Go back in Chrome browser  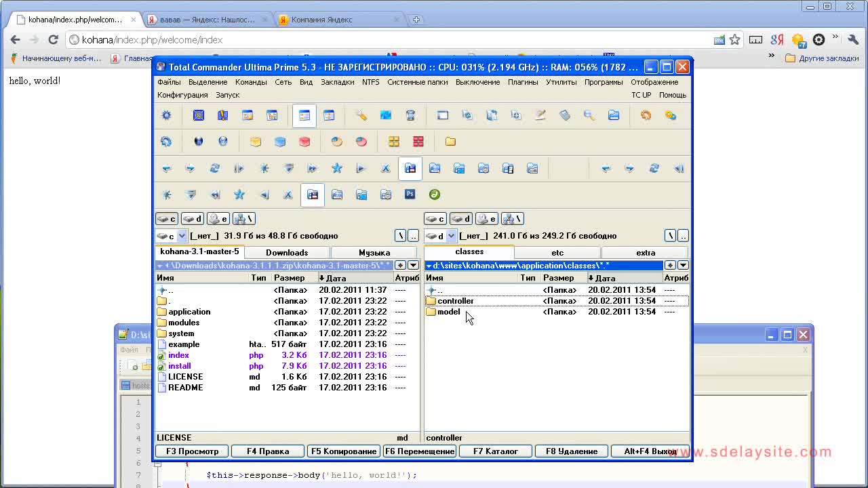[14, 40]
